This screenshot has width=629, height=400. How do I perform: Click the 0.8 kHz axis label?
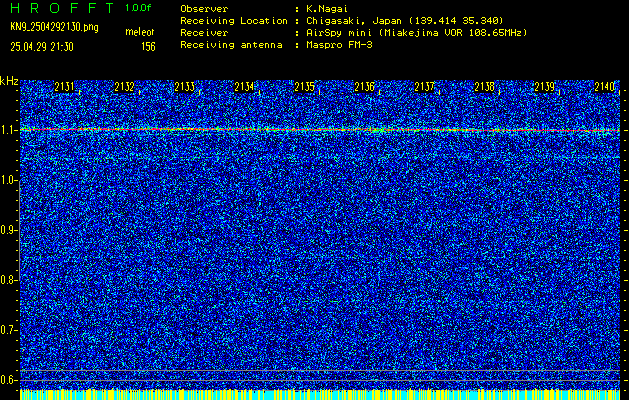coord(7,280)
